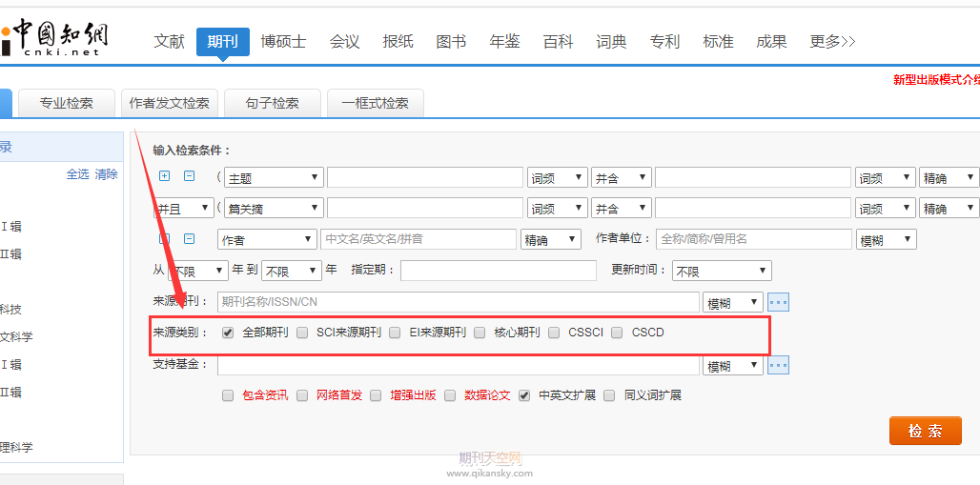Open the journal source browse (…) button
The height and width of the screenshot is (485, 980).
coord(779,302)
